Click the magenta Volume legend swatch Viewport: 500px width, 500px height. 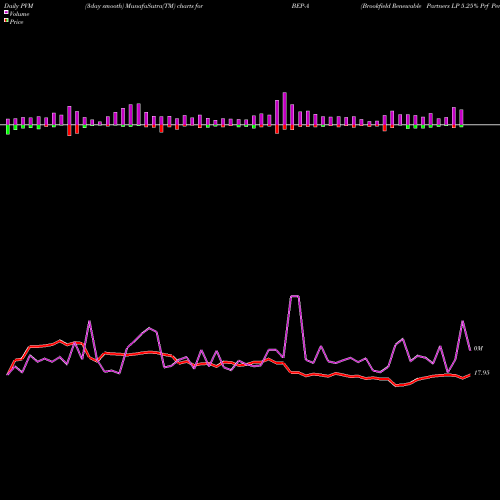(x=6, y=12)
